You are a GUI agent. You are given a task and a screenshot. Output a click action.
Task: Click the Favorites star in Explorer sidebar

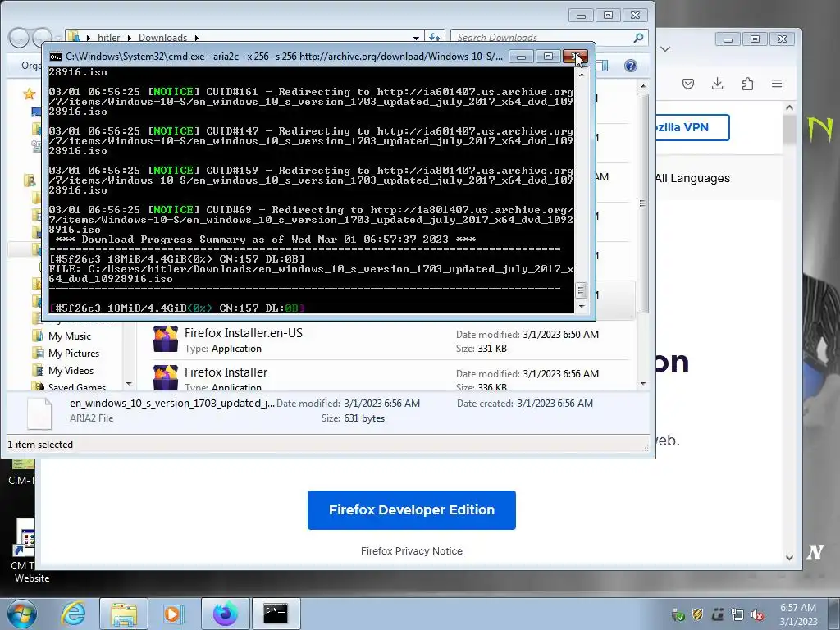click(29, 94)
